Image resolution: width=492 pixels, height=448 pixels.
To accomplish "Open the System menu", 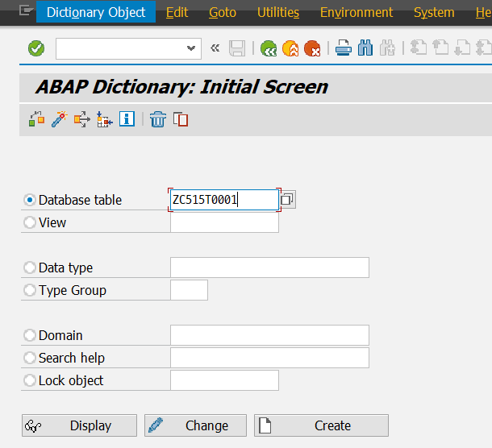I will 434,13.
